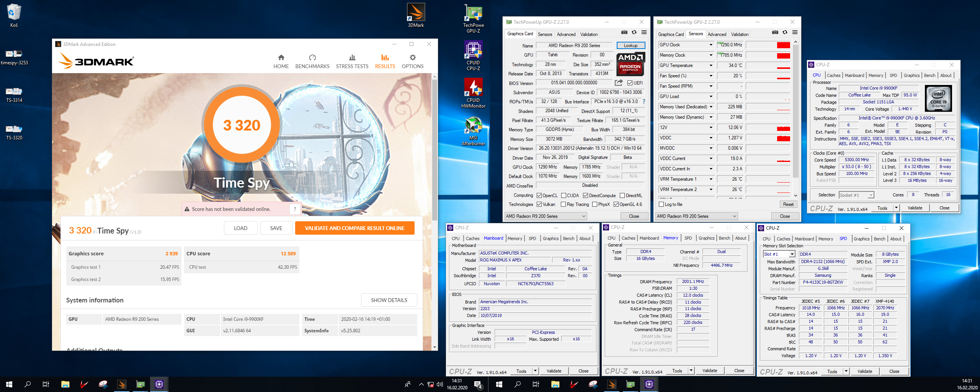Click VALIDATE AND COMPARE RESULT ONLINE
Viewport: 980px width, 392px height.
point(354,228)
